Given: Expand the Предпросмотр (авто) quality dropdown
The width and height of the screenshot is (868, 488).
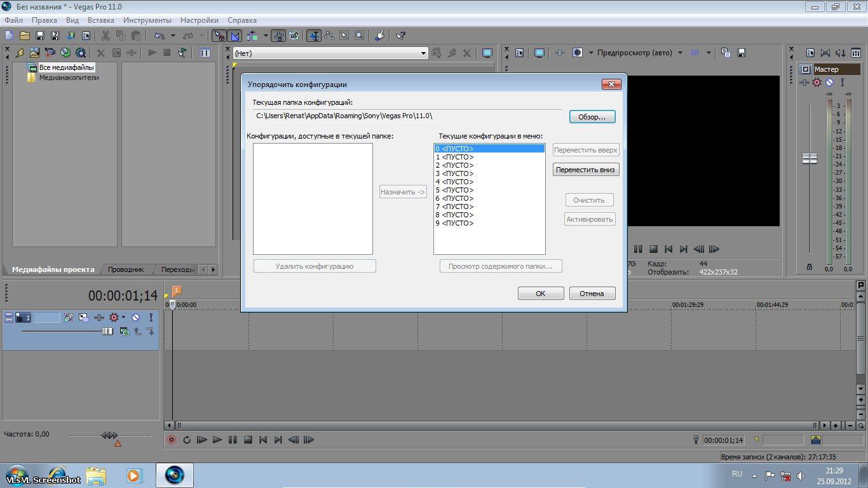Looking at the screenshot, I should click(x=680, y=53).
